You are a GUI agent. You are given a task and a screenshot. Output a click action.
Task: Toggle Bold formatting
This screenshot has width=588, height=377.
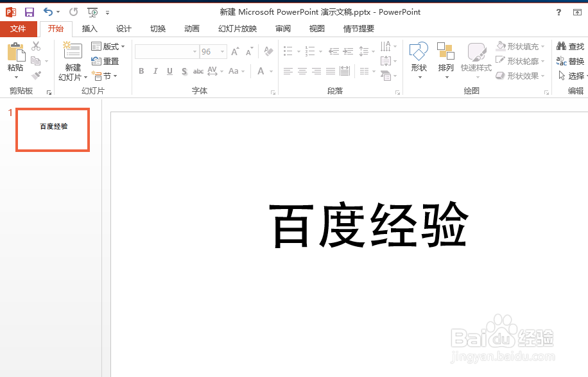coord(141,71)
